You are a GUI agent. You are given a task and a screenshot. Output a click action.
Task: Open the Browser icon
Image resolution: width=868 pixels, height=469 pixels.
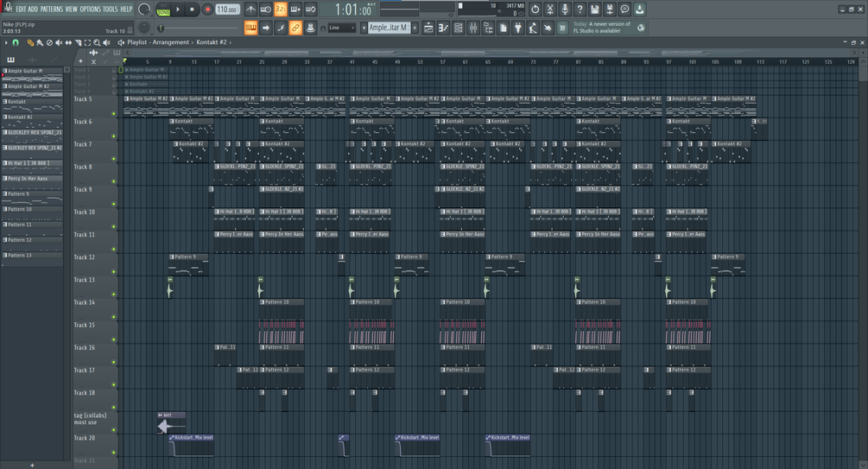(x=488, y=28)
